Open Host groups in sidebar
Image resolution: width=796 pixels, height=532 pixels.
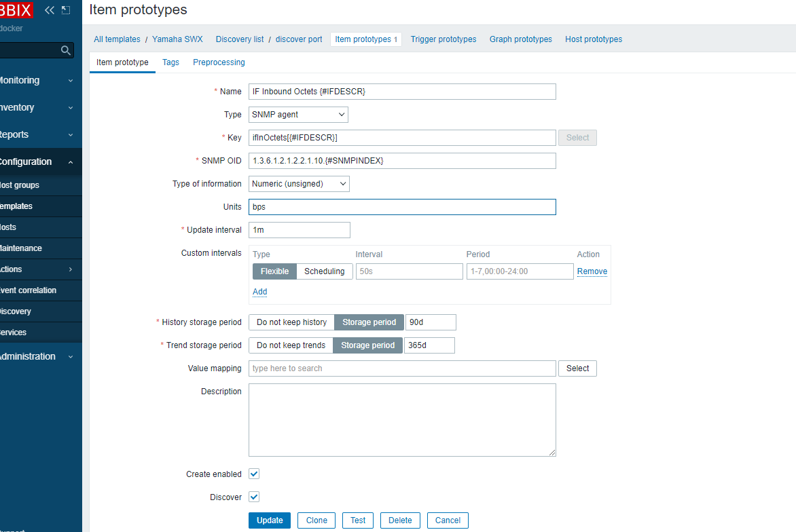click(41, 185)
